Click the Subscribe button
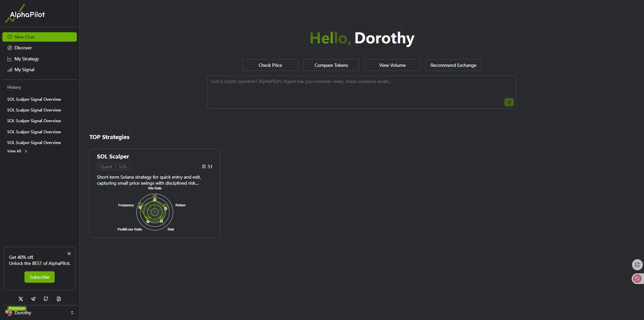Image resolution: width=644 pixels, height=320 pixels. click(x=40, y=277)
